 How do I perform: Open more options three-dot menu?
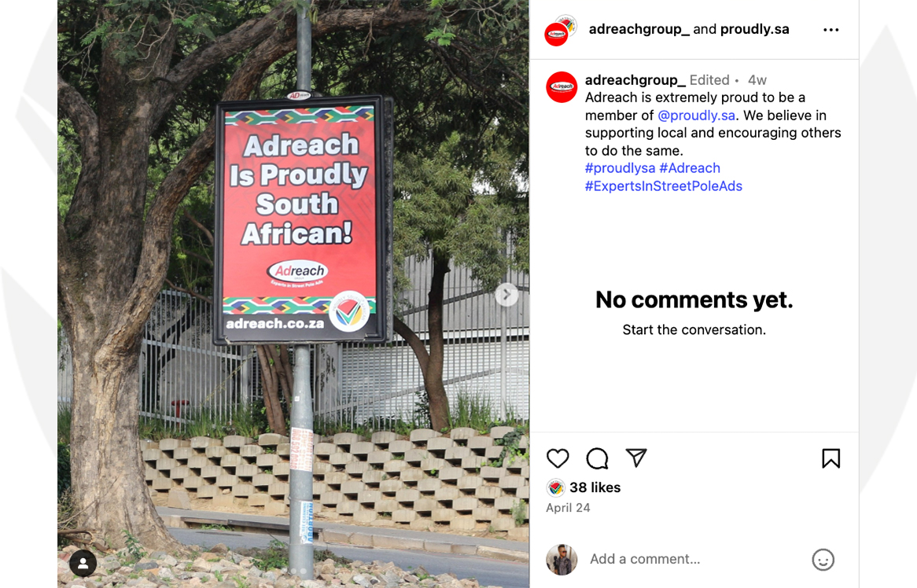830,30
